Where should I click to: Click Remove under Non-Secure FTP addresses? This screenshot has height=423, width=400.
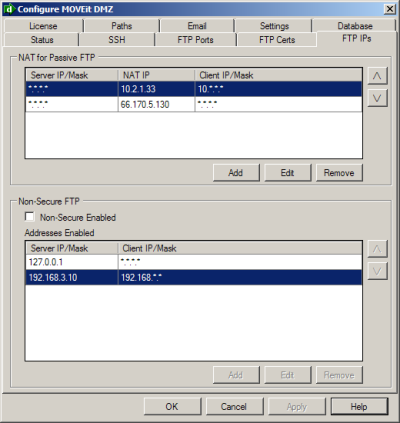[339, 375]
